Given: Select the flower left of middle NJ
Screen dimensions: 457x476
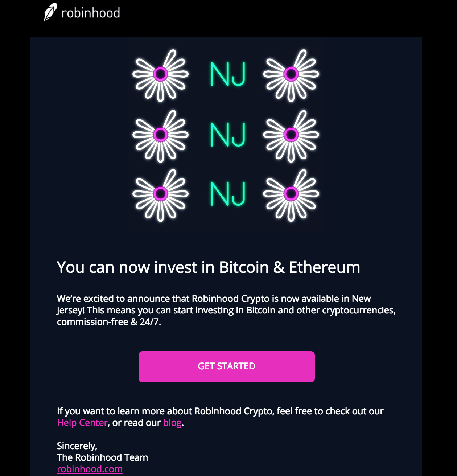Looking at the screenshot, I should pyautogui.click(x=161, y=135).
